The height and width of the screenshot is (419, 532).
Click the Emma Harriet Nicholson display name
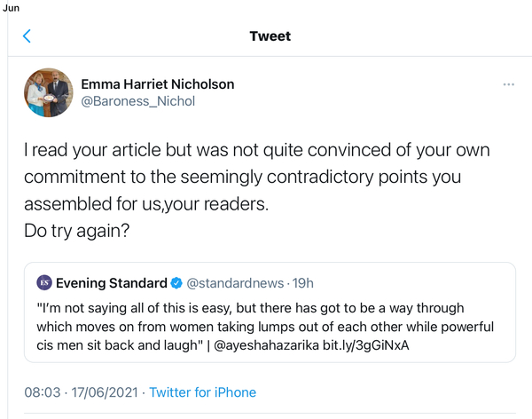tap(158, 84)
